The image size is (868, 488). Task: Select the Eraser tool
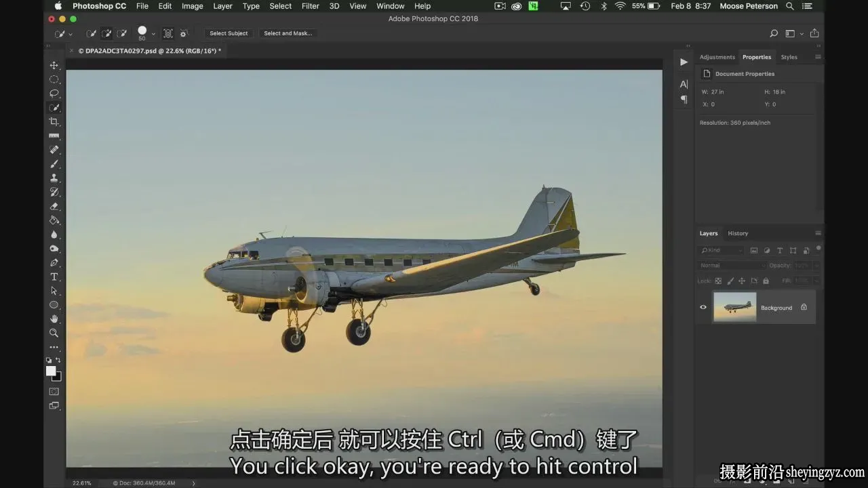point(54,206)
